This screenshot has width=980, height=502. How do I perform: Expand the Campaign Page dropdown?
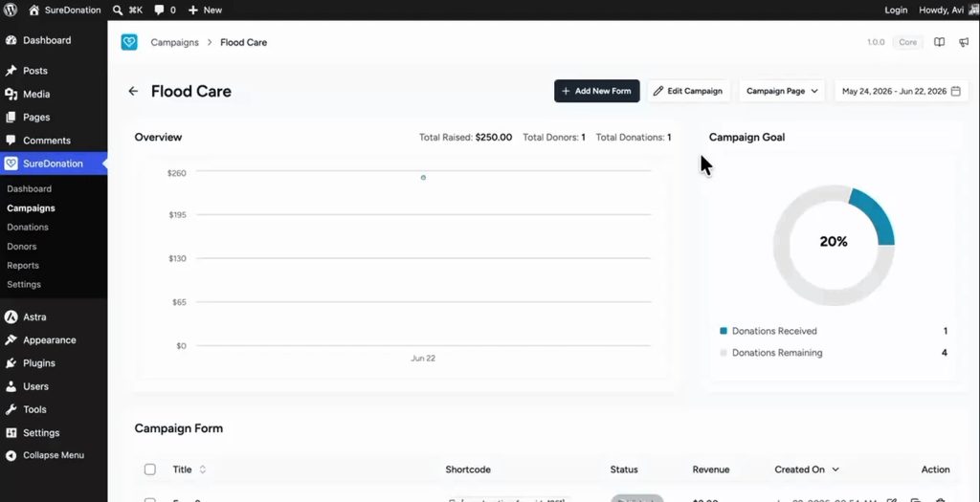point(782,91)
